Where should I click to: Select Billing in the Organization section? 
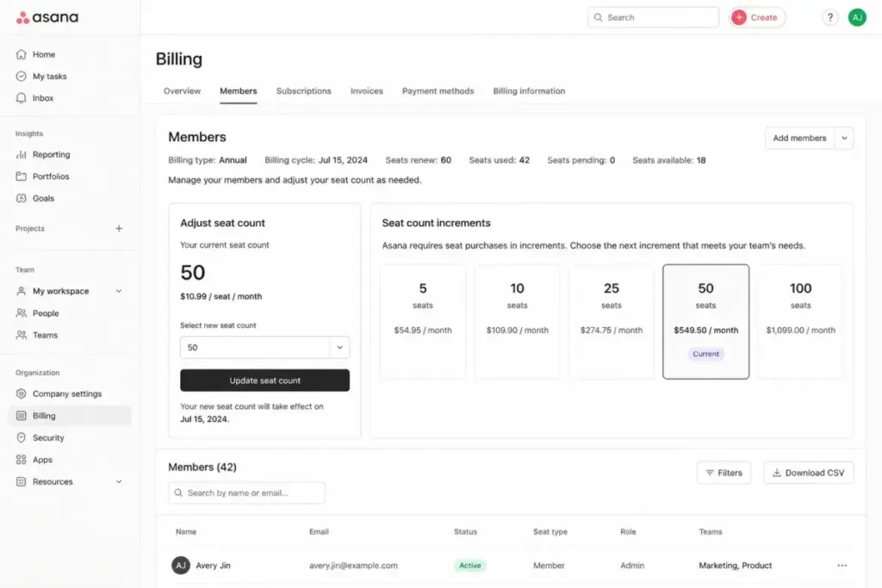(71, 416)
